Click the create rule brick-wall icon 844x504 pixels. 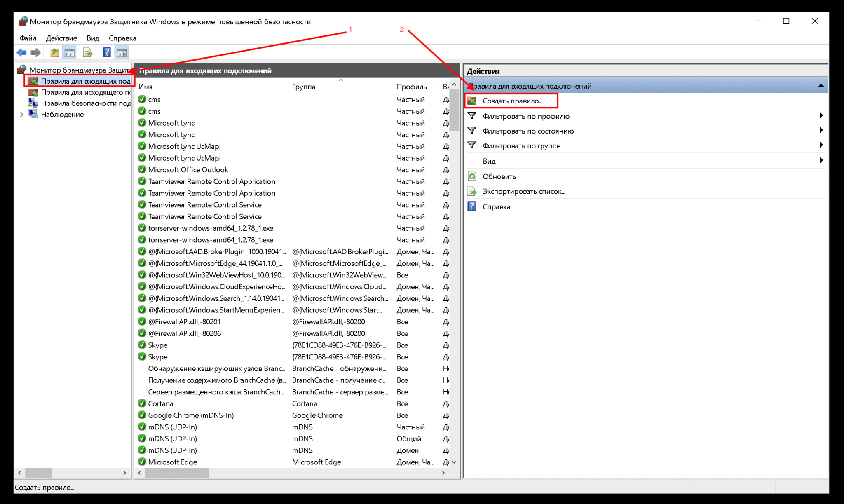[472, 101]
